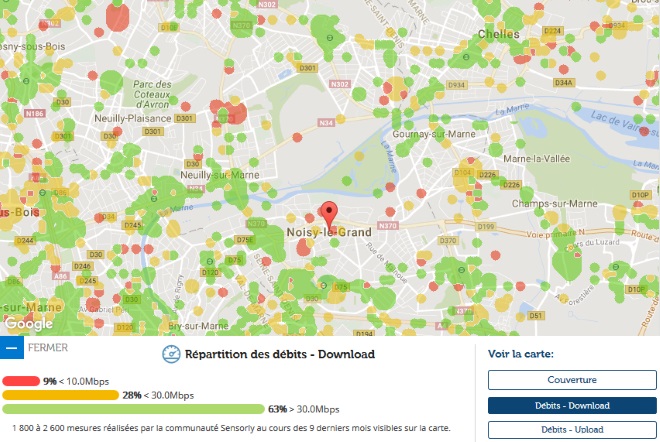Click the red location pin on Noisy-le-Grand
The height and width of the screenshot is (442, 660).
pos(328,214)
